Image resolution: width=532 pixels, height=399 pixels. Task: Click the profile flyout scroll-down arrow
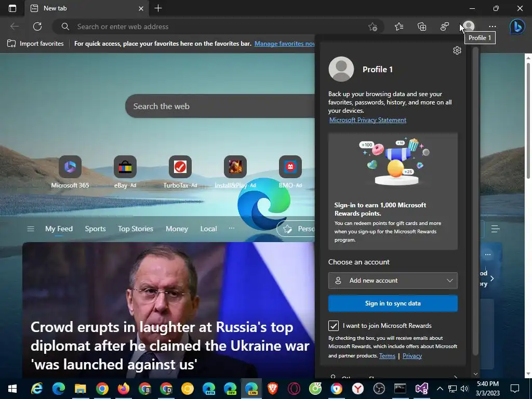475,374
